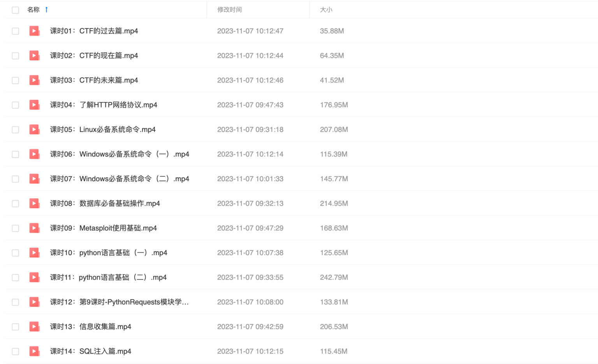Screen dimensions: 598x364
Task: Sort files by clicking the 大小 column header
Action: tap(326, 10)
